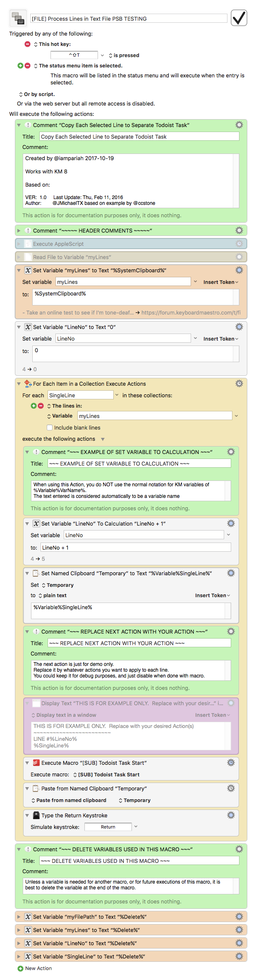Open gear menu for Type the Return Keystroke
This screenshot has height=980, width=256.
(231, 815)
